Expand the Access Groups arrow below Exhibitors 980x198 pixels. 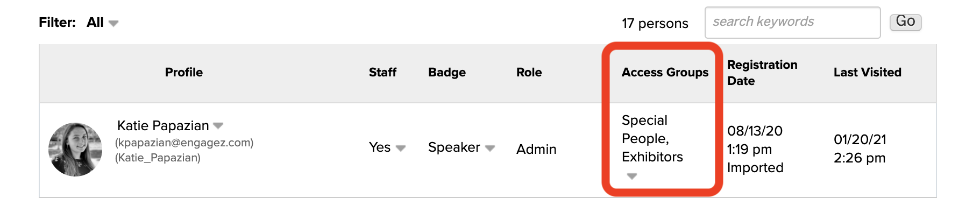[x=632, y=176]
